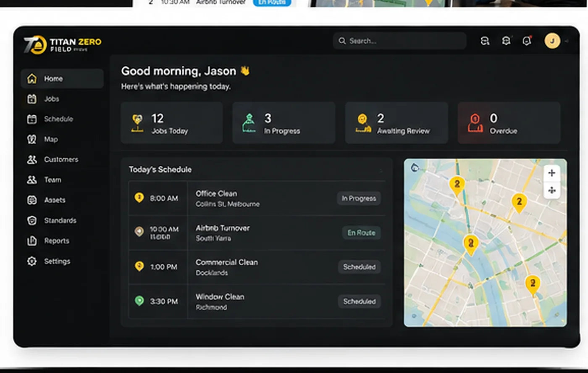Click the Standards shield icon
This screenshot has width=588, height=373.
point(32,220)
